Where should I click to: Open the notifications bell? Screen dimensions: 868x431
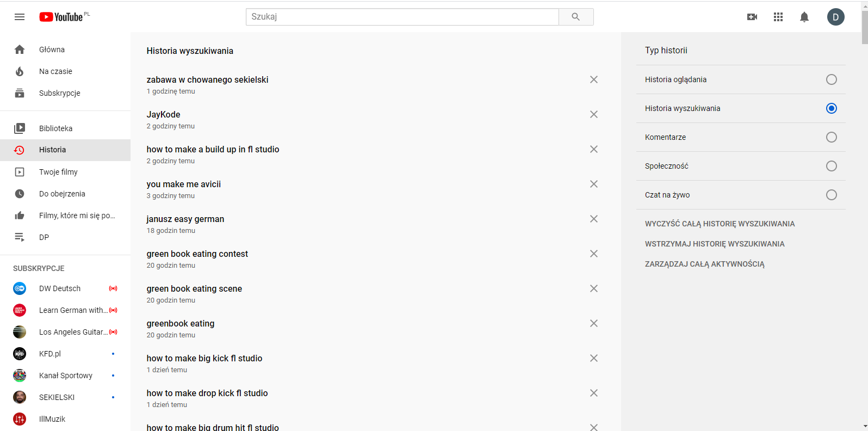(804, 17)
